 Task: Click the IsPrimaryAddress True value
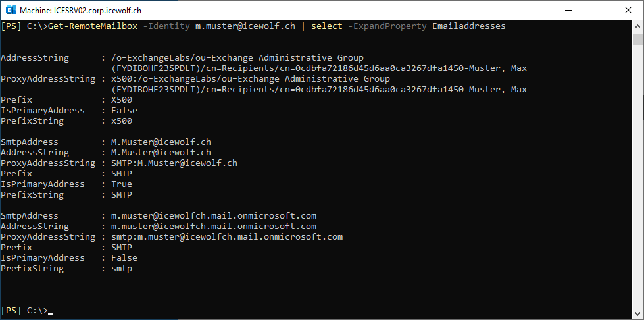coord(122,184)
